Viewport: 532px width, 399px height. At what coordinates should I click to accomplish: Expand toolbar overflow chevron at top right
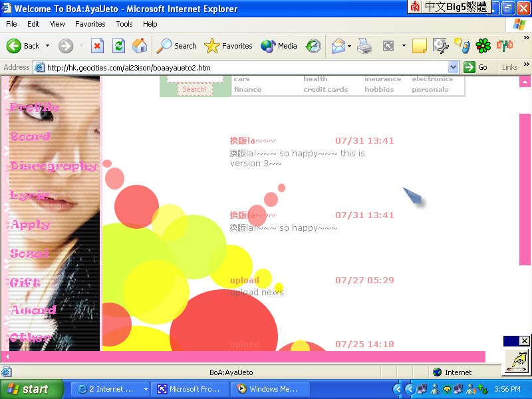(x=526, y=38)
